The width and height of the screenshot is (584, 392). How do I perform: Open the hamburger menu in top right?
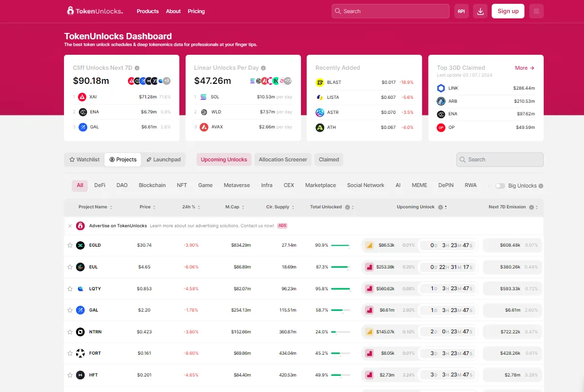[536, 11]
